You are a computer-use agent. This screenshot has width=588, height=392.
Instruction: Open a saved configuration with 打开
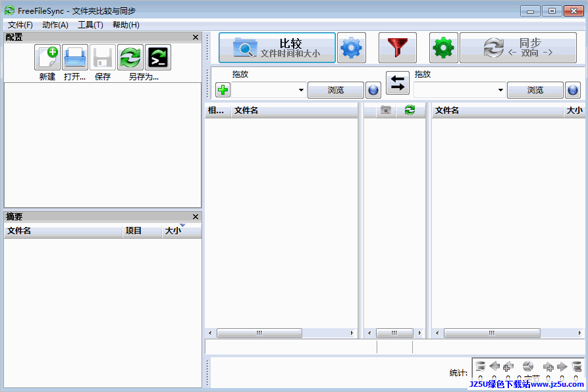75,58
